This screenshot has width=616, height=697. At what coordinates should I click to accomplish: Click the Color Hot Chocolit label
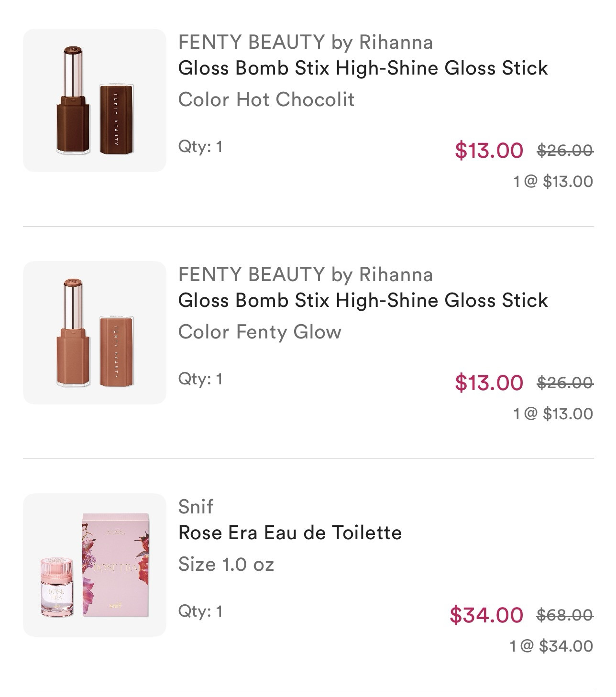click(x=266, y=99)
